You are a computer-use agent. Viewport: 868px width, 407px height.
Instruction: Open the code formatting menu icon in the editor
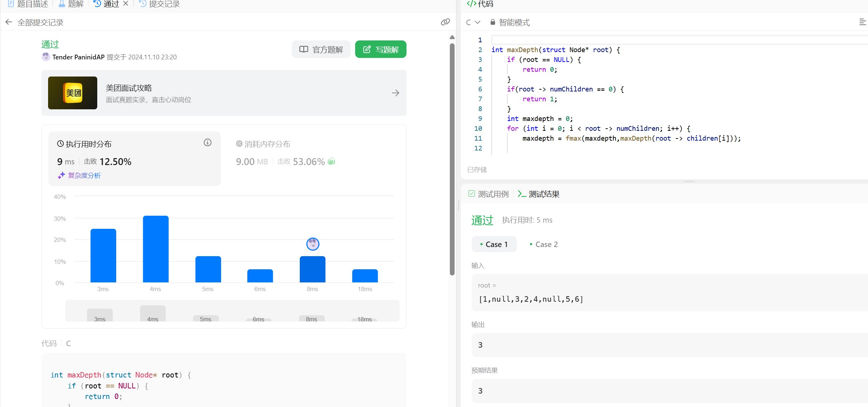862,22
